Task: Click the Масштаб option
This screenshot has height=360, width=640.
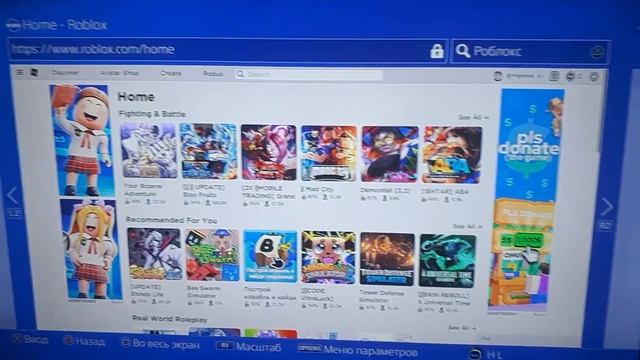Action: (249, 347)
